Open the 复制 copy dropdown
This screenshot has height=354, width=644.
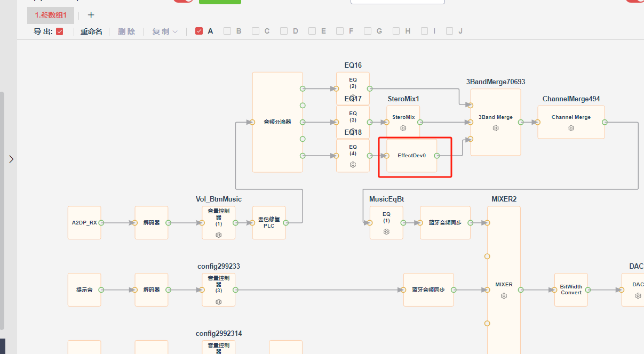[165, 31]
